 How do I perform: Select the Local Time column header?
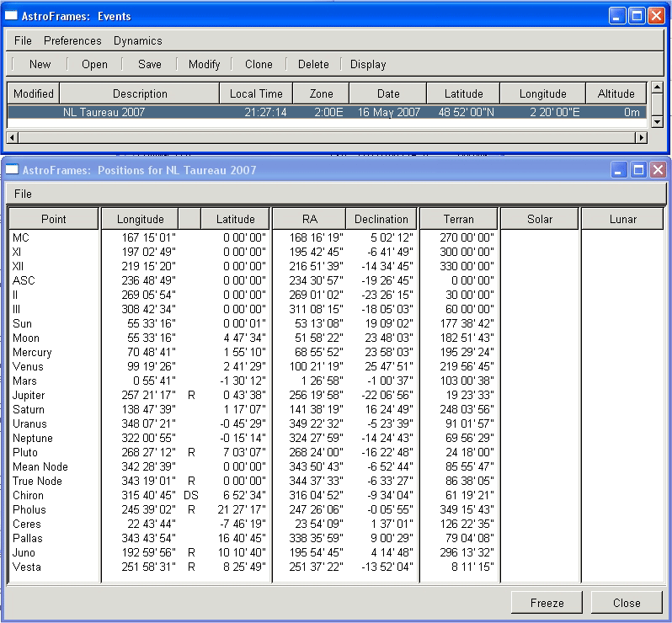click(256, 93)
